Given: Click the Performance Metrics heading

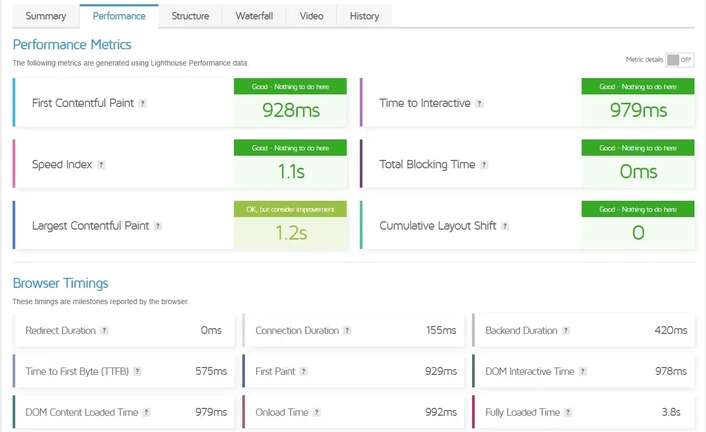Looking at the screenshot, I should tap(72, 45).
